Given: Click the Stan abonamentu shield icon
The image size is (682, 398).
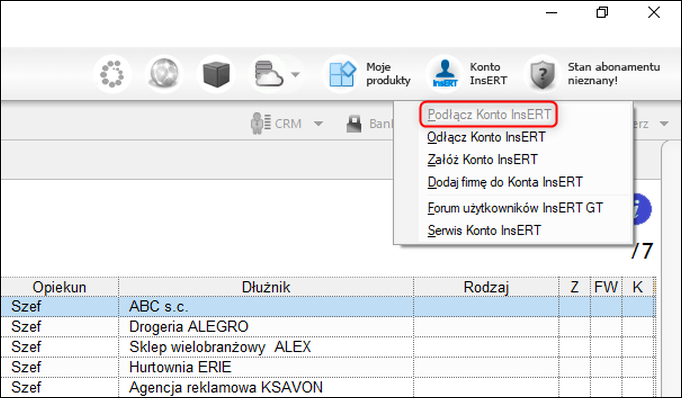Looking at the screenshot, I should 542,74.
